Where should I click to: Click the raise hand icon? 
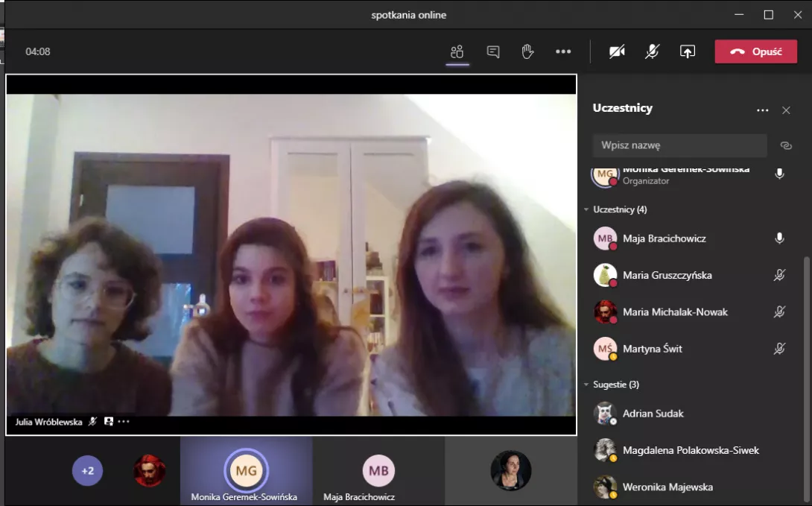(527, 51)
